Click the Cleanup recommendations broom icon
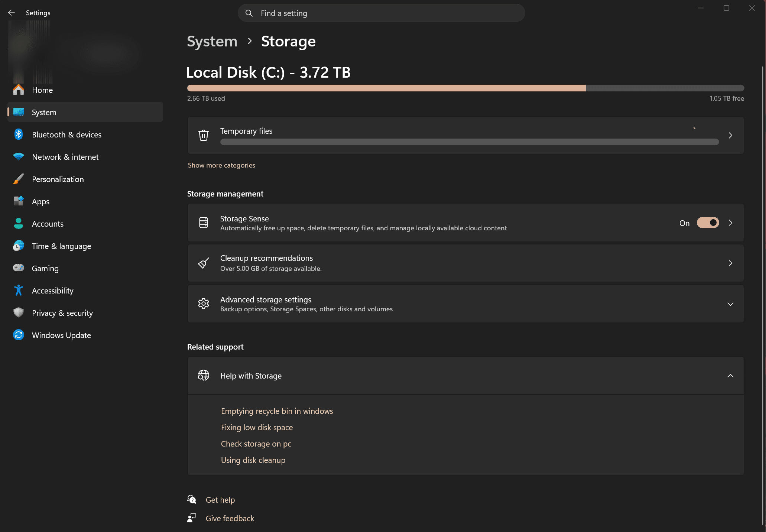Screen dimensions: 766x532 click(204, 263)
